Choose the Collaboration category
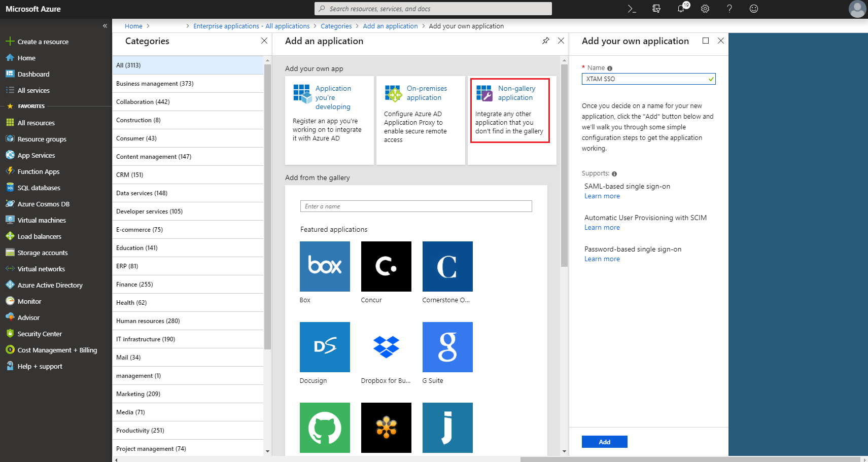 click(143, 101)
